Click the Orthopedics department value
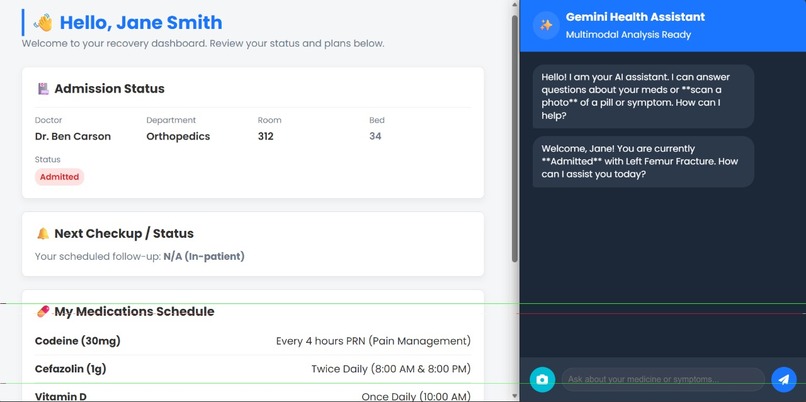 [178, 137]
